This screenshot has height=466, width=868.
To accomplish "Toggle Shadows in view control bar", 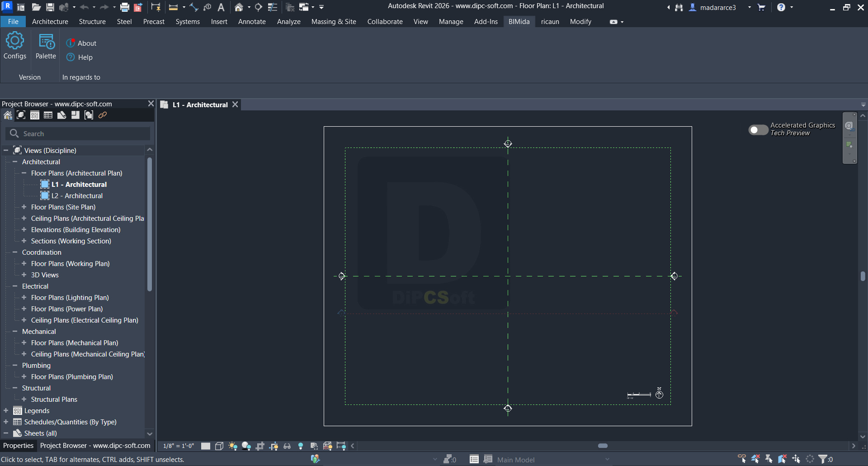I will pos(246,446).
